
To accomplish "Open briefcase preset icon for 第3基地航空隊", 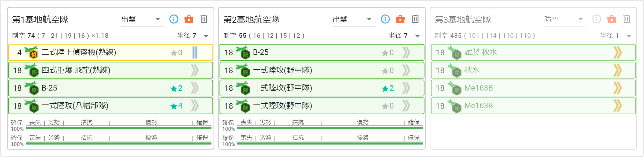I will [612, 19].
